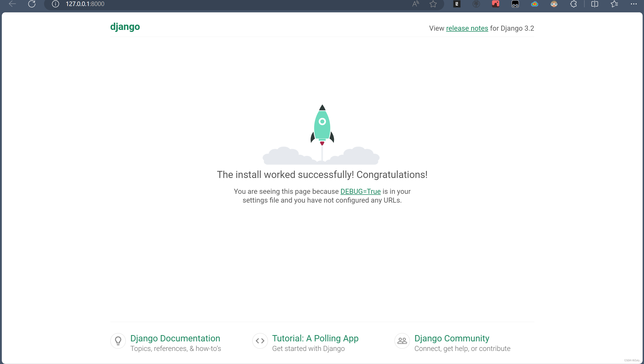The height and width of the screenshot is (364, 644).
Task: Open Tutorial: A Polling App
Action: coord(315,338)
